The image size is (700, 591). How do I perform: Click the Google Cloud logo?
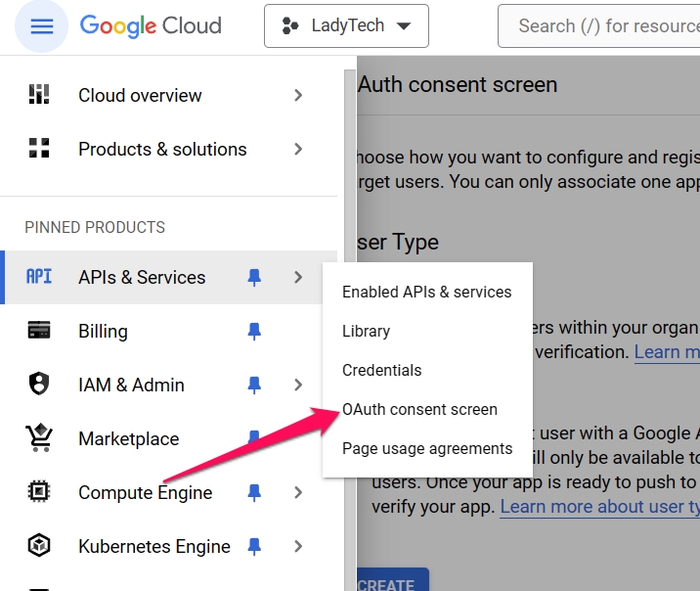pos(151,25)
